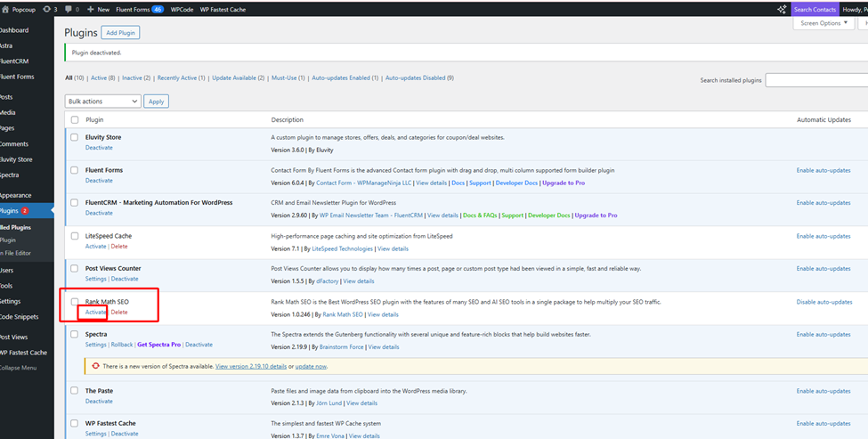868x439 pixels.
Task: Click the Add Plugin button
Action: [x=120, y=33]
